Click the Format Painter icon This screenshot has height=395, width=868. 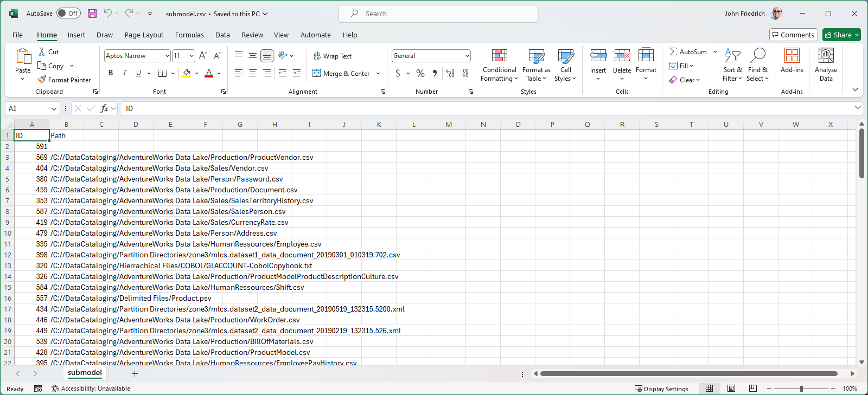coord(42,80)
